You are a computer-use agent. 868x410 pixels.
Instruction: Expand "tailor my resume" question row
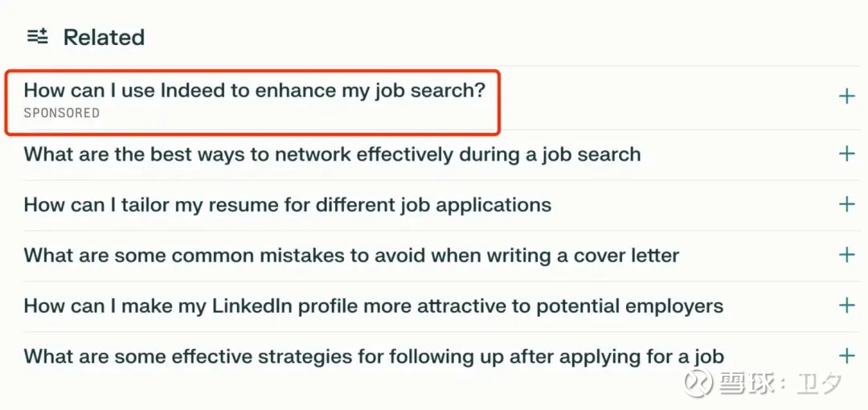287,205
